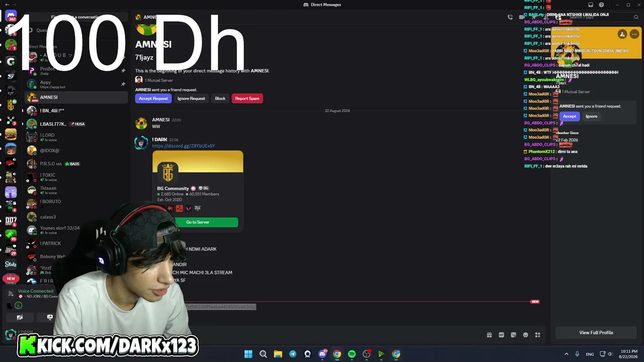
Task: Accept AMNESI's friend request in chat
Action: (x=153, y=99)
